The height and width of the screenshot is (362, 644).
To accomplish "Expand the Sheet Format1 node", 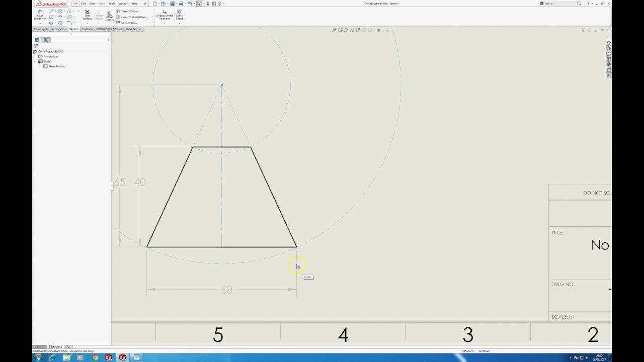I will [x=40, y=66].
